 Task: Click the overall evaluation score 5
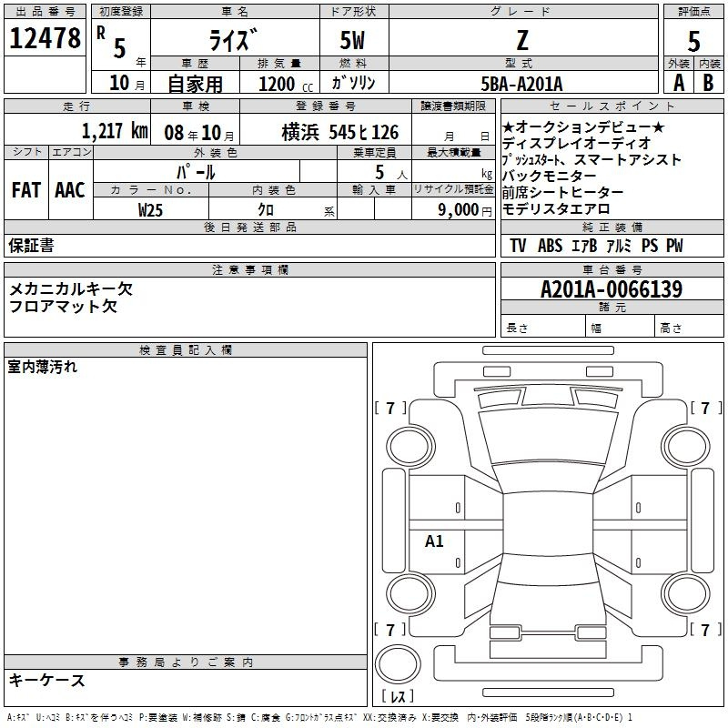[x=693, y=40]
